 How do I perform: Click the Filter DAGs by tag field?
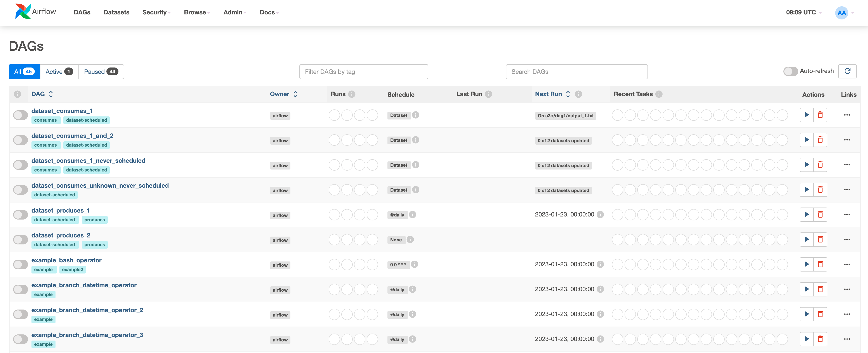click(364, 72)
